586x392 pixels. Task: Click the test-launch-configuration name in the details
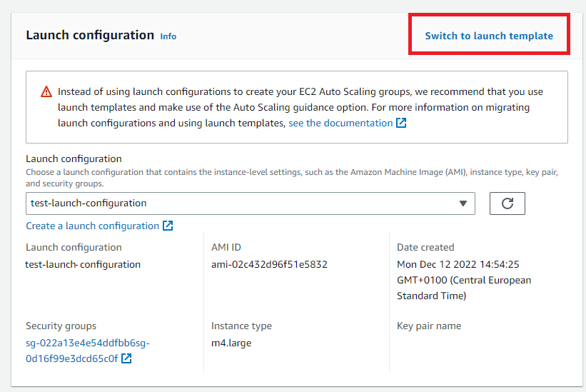[83, 264]
